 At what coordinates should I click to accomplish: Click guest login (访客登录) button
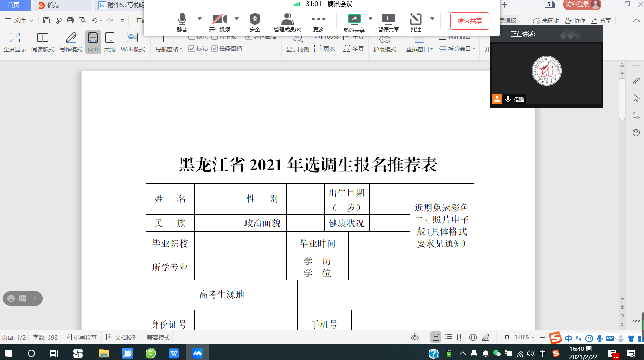[582, 5]
